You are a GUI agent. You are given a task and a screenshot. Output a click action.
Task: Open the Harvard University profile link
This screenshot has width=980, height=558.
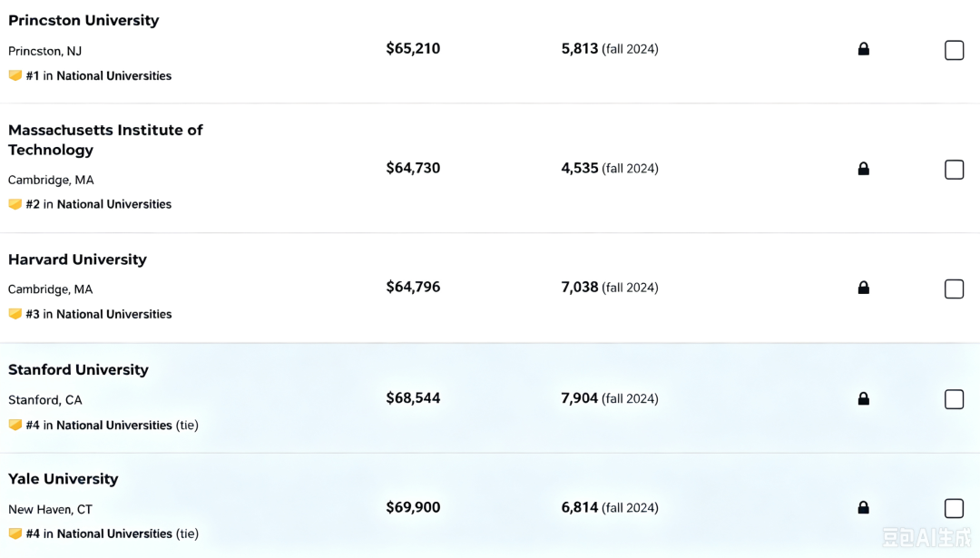pyautogui.click(x=77, y=259)
